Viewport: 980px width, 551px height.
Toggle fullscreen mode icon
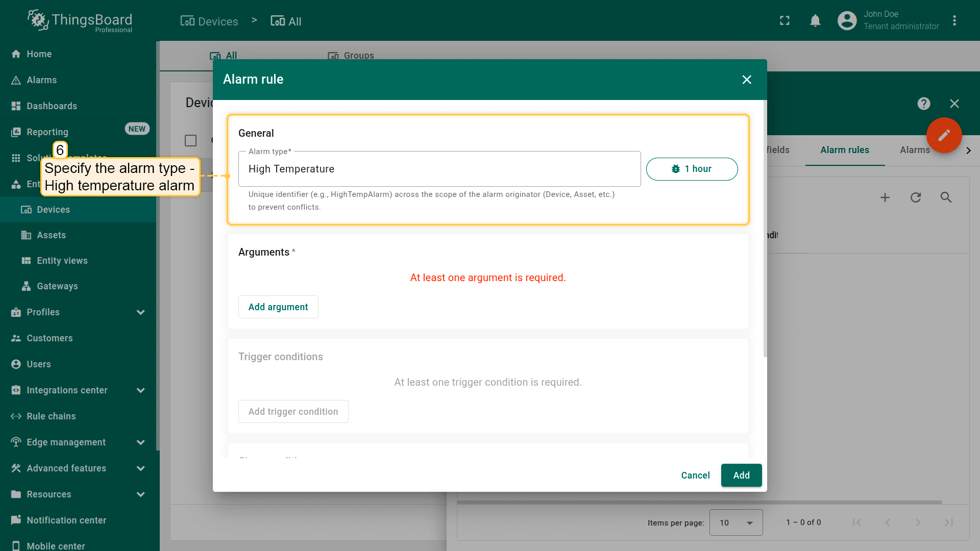point(785,21)
